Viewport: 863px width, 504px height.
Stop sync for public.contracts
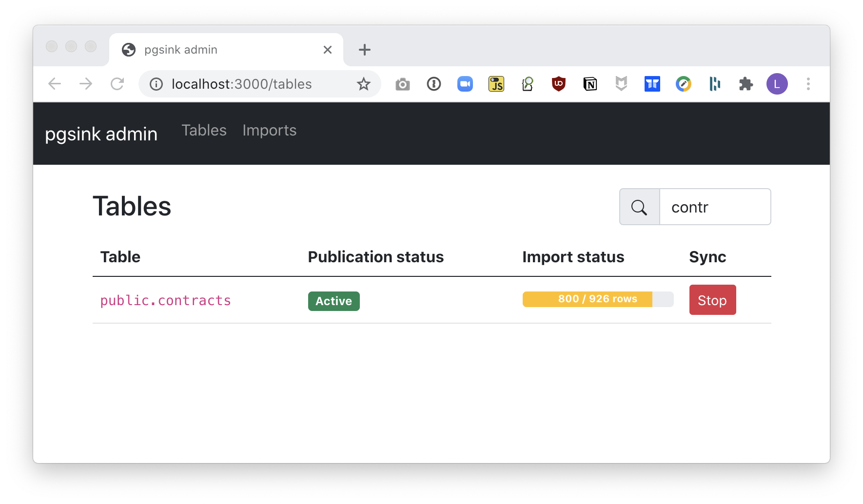click(712, 299)
